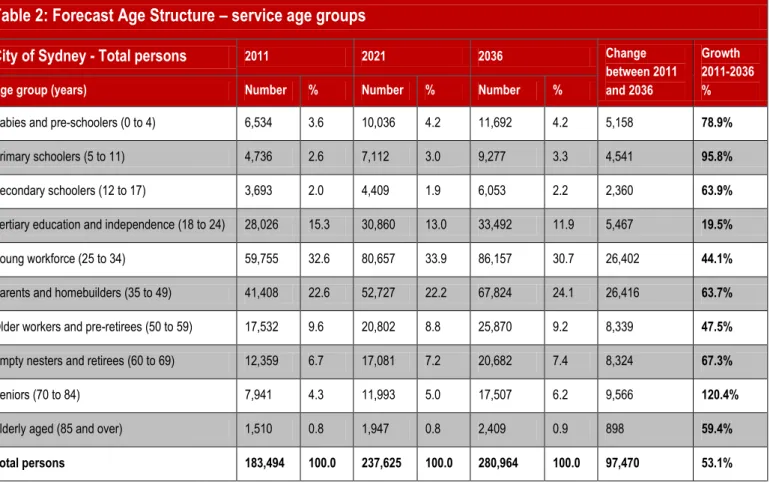Click the 28,026 cell
This screenshot has width=770, height=482.
click(x=261, y=225)
